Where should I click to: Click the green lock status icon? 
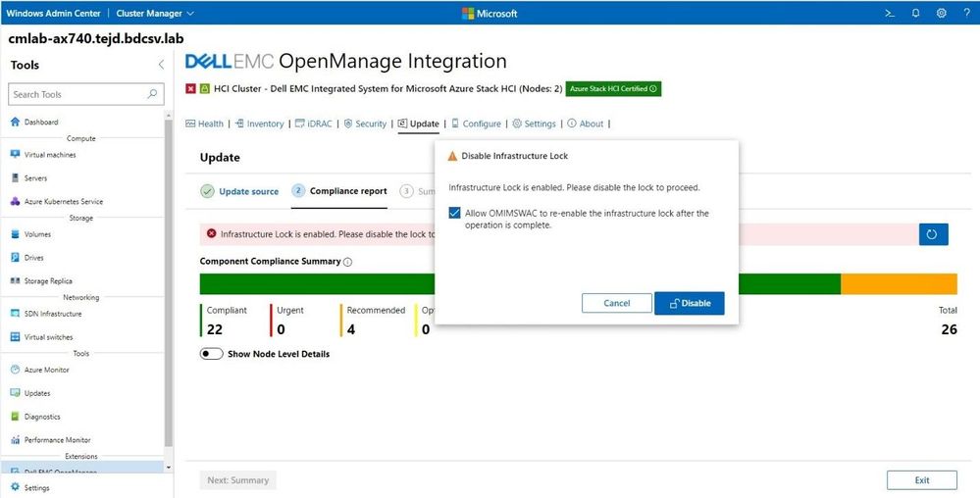click(x=204, y=89)
